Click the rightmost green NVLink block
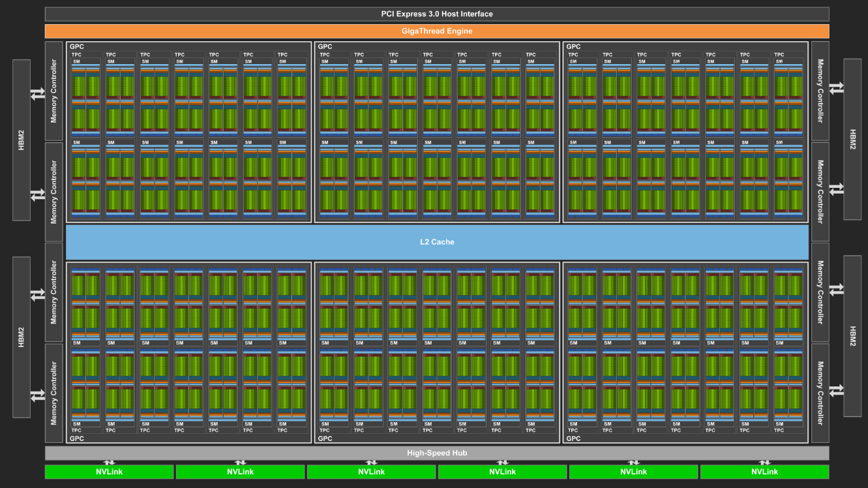868x488 pixels. pos(764,472)
